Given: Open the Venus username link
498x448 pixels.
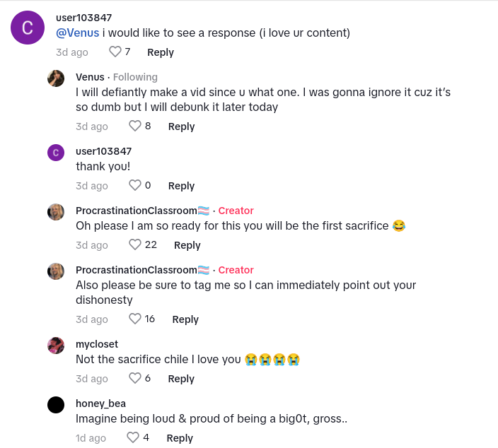Looking at the screenshot, I should (90, 77).
